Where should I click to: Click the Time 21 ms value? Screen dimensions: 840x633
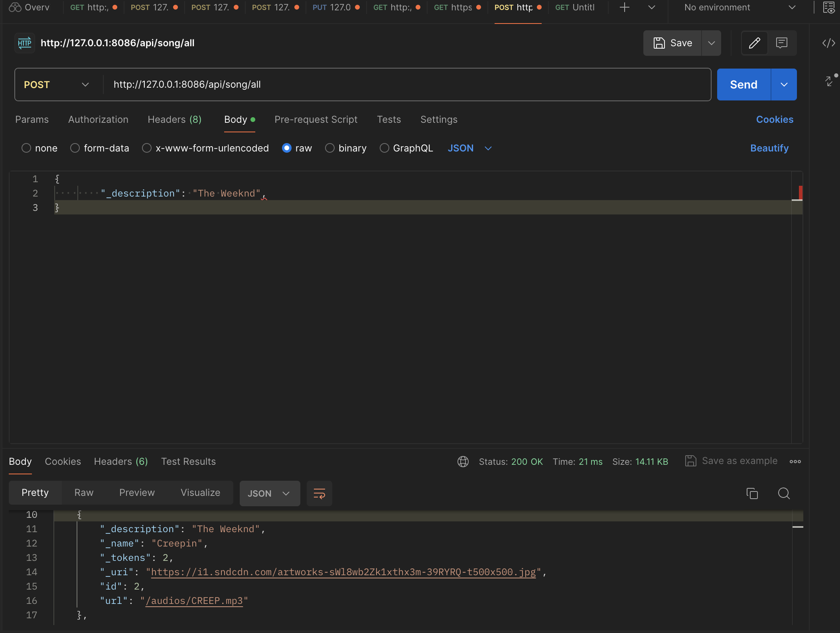590,462
